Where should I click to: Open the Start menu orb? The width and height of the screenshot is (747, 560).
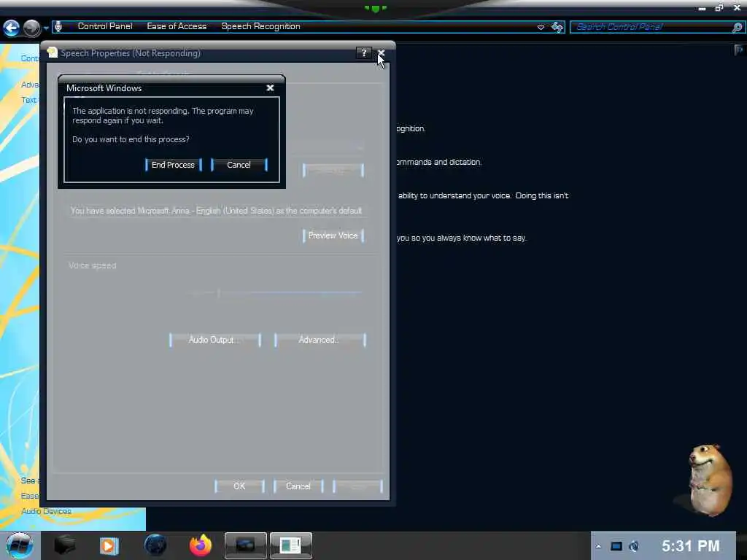[x=20, y=545]
